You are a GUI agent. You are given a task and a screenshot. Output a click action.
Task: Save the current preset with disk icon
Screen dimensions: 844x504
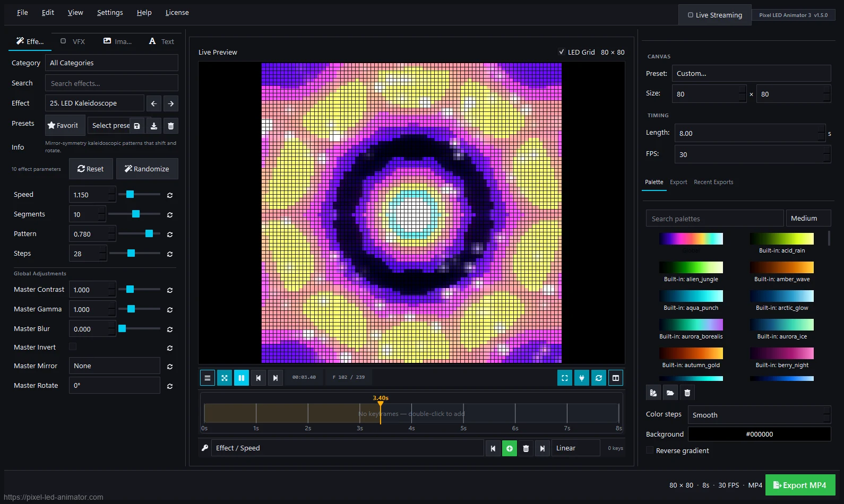(137, 126)
